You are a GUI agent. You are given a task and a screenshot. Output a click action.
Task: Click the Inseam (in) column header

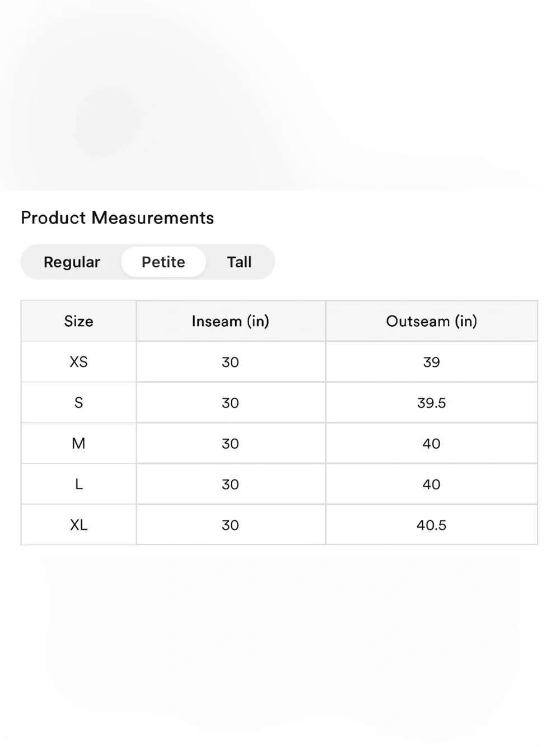(231, 321)
